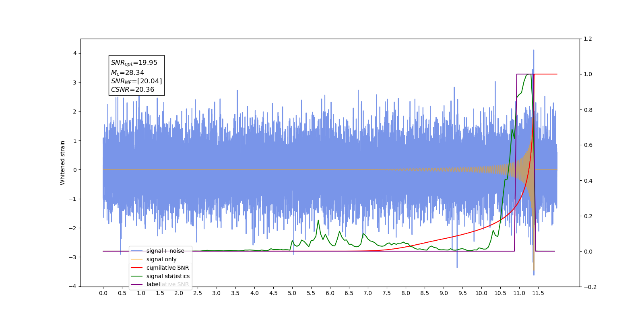644x322 pixels.
Task: Click the left axis tick label −2
Action: click(72, 228)
